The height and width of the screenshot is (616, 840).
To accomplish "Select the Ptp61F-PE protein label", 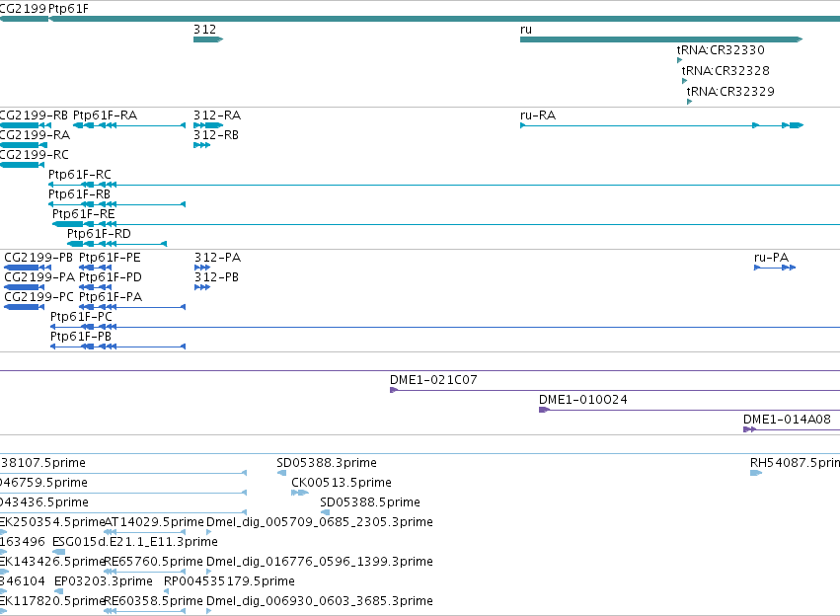I will 110,258.
